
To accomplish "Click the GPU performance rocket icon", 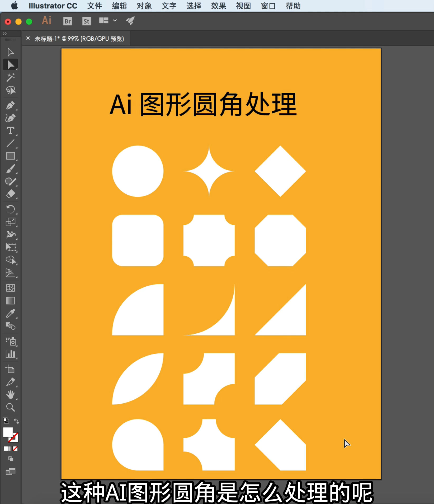I will tap(130, 21).
